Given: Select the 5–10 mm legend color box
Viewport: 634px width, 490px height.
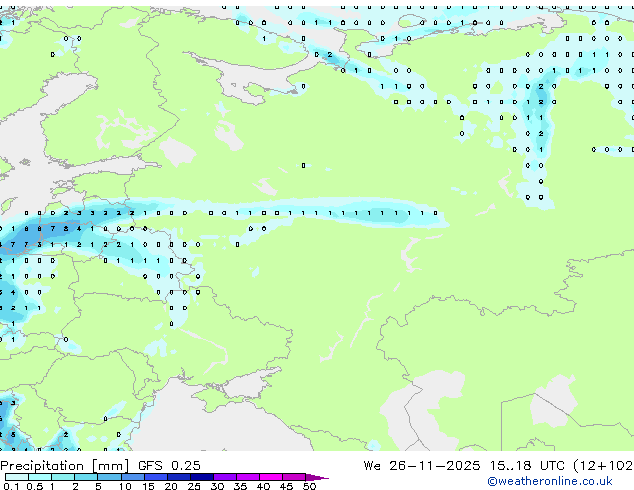Looking at the screenshot, I should (109, 477).
